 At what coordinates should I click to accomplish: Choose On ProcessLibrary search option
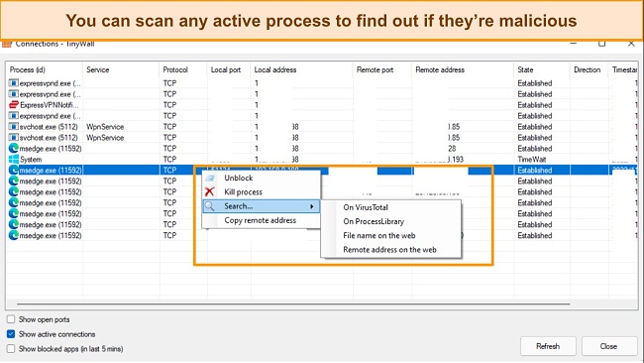374,221
